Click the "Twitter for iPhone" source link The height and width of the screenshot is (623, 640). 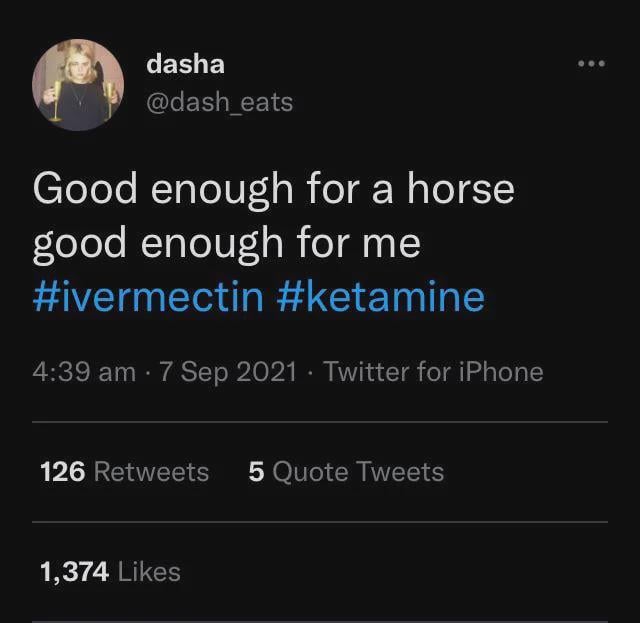click(433, 372)
